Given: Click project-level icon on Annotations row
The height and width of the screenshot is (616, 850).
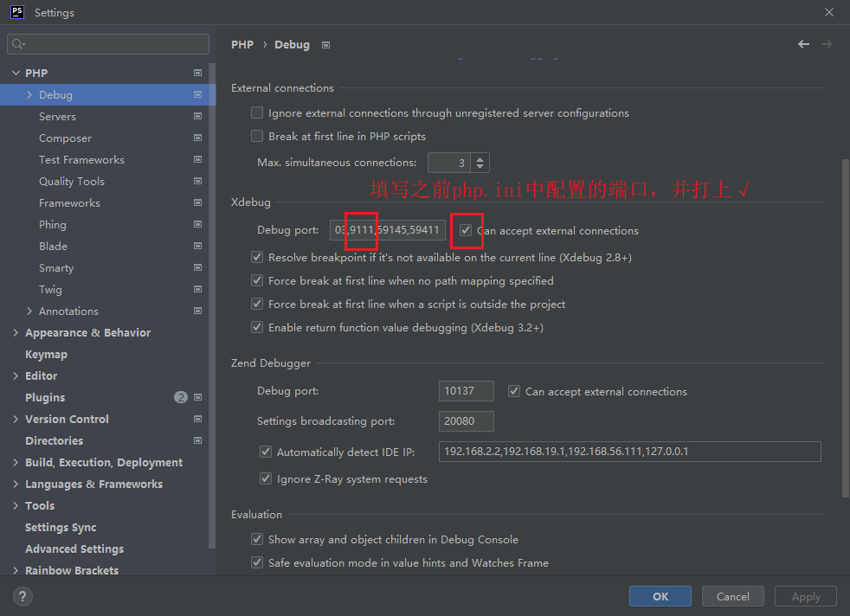Looking at the screenshot, I should (x=198, y=311).
